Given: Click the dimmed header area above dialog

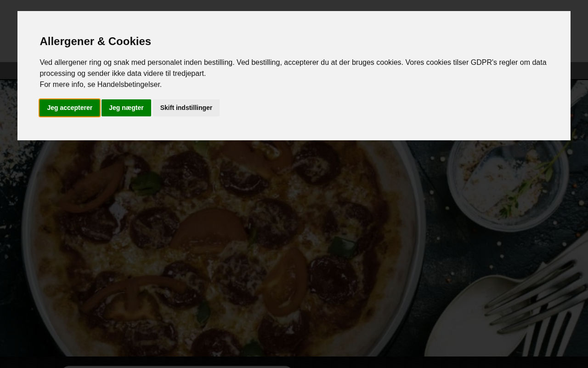Looking at the screenshot, I should 294,5.
